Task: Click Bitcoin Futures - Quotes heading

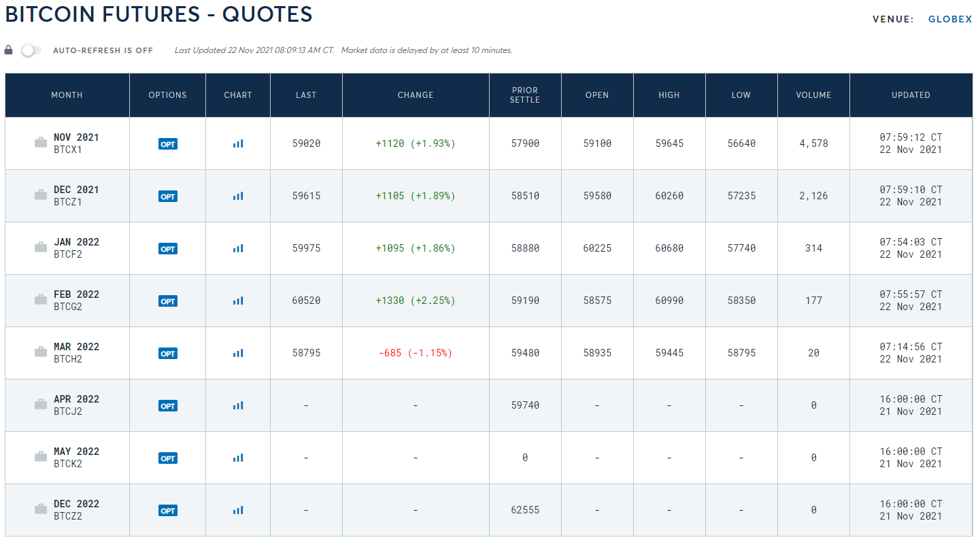Action: coord(159,14)
